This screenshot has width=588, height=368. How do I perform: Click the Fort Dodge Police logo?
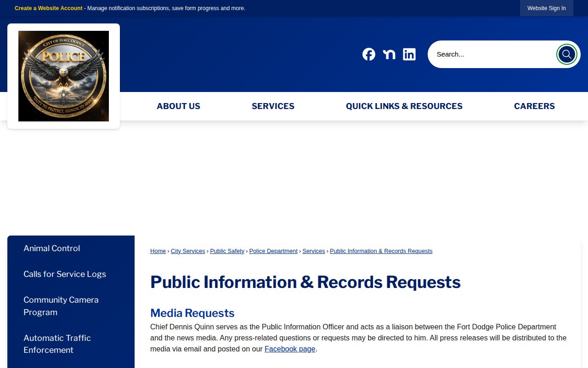coord(63,76)
